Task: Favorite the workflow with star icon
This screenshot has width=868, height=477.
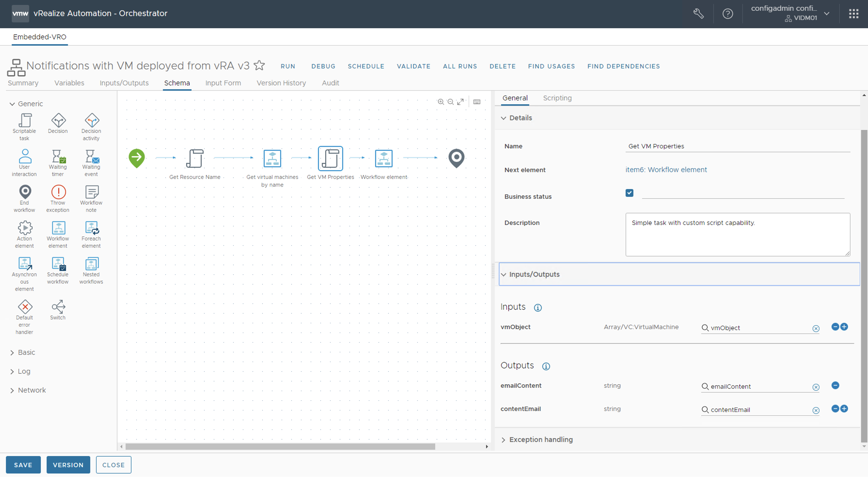Action: coord(259,65)
